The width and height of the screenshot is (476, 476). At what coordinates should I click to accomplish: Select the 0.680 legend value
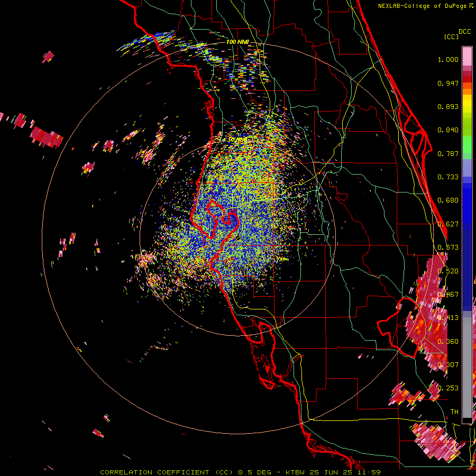pyautogui.click(x=448, y=200)
